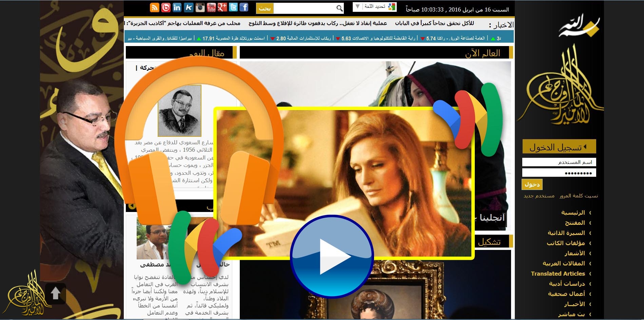Open the Twitter bird icon
The image size is (644, 320).
(x=233, y=7)
